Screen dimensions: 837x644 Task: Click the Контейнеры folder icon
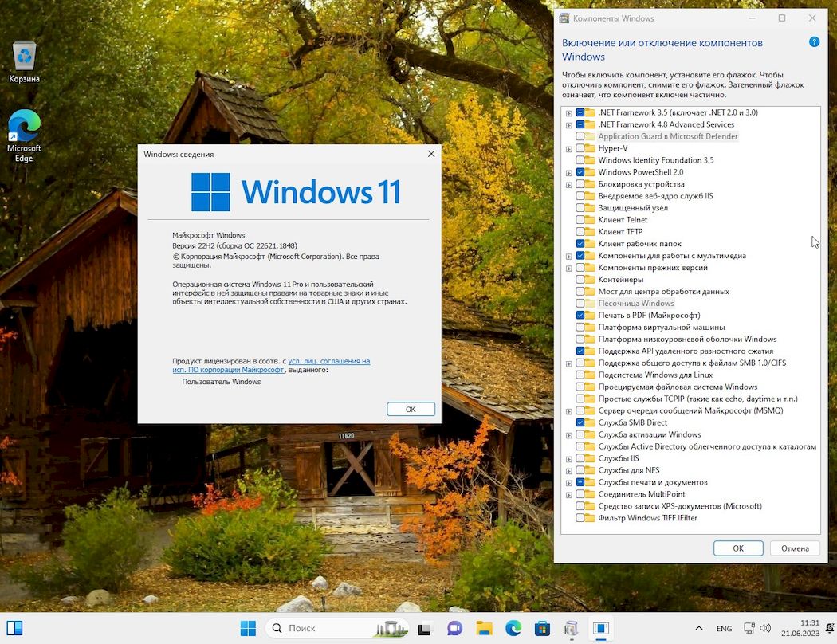589,280
